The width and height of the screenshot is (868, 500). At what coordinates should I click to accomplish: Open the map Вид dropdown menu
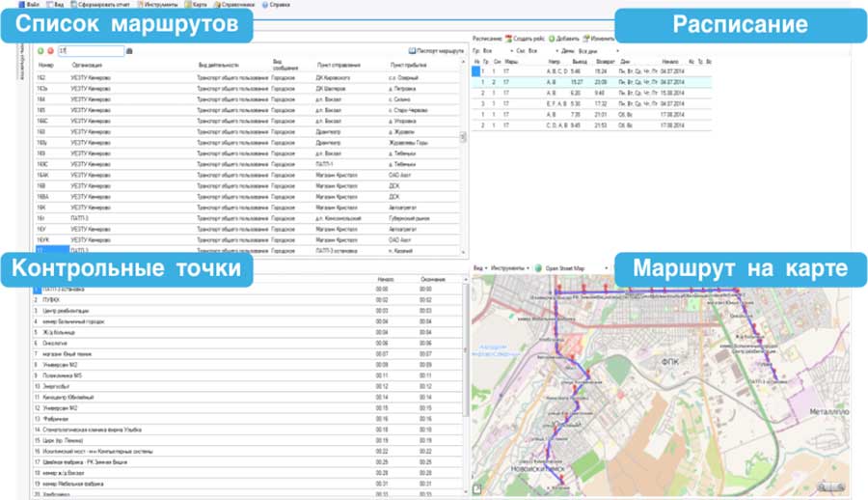(x=479, y=267)
